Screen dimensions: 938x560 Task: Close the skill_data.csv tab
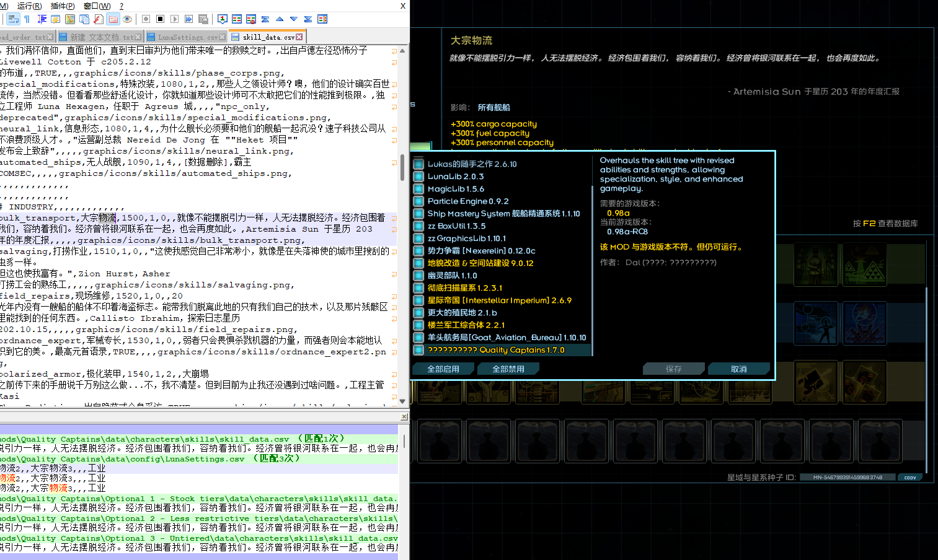pyautogui.click(x=299, y=37)
